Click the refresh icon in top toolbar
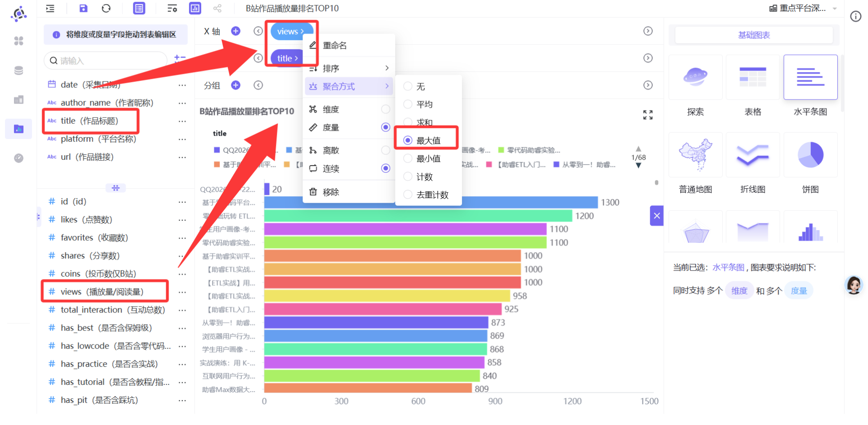Viewport: 868px width, 425px height. (x=106, y=8)
